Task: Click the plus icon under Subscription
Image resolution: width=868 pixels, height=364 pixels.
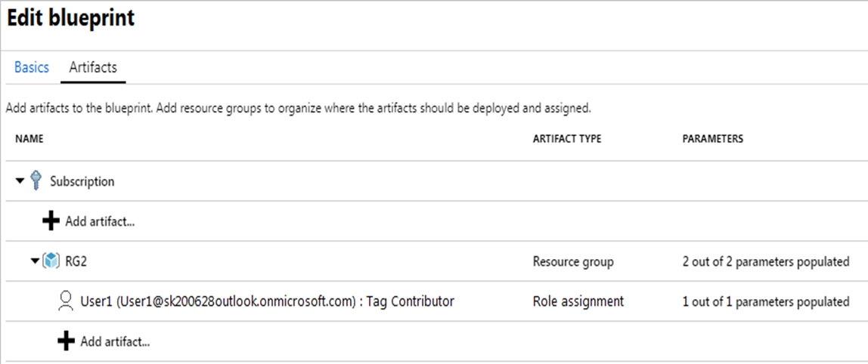Action: (x=51, y=221)
